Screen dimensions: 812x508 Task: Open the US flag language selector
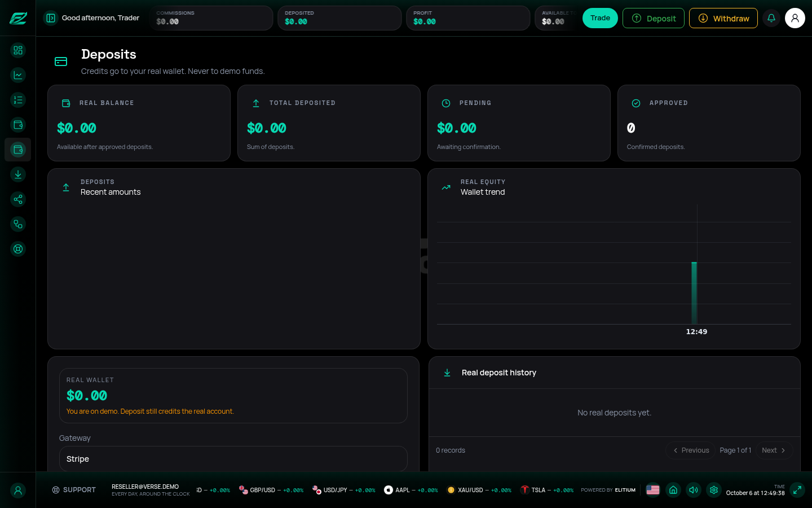(x=653, y=490)
